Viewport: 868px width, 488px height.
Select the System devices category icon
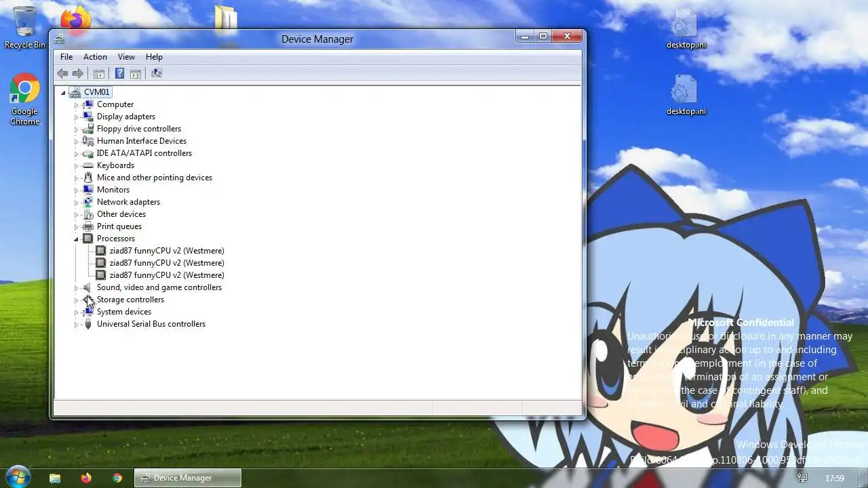[x=87, y=312]
